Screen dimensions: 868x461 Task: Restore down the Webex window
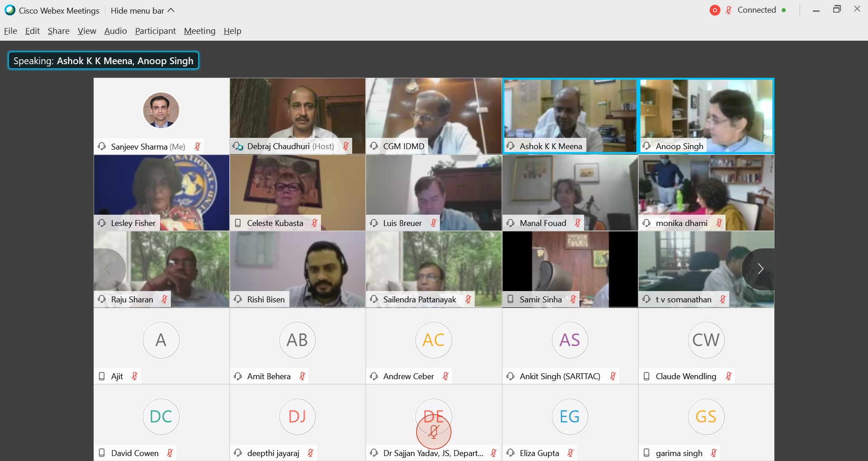click(x=837, y=9)
